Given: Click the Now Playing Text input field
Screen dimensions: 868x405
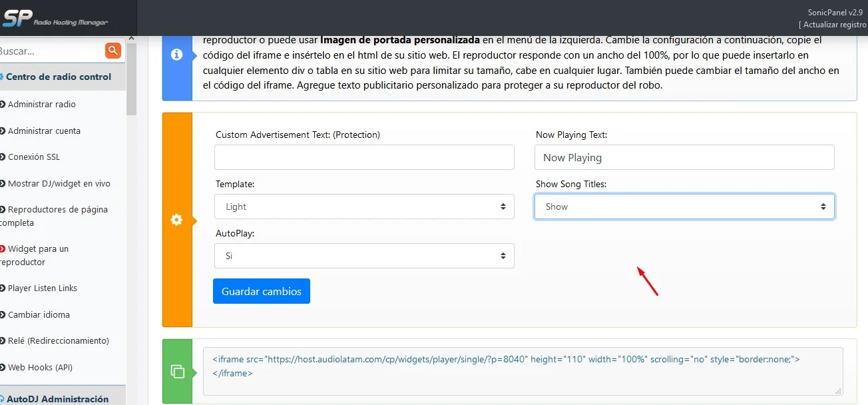Looking at the screenshot, I should (684, 157).
